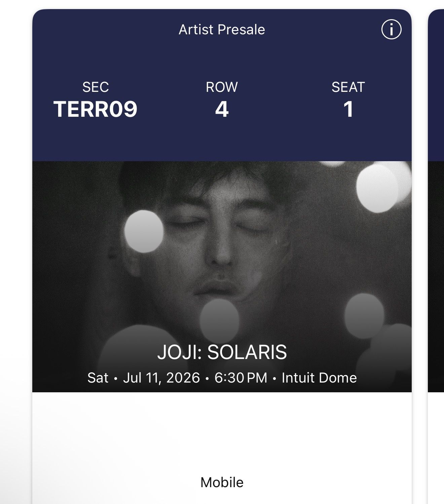The width and height of the screenshot is (444, 504).
Task: Open the ticket info icon
Action: (391, 30)
